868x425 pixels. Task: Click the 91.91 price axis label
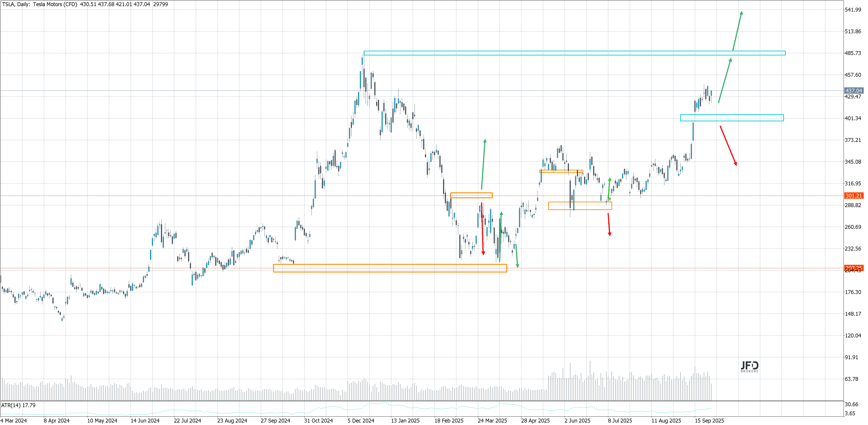[x=851, y=357]
